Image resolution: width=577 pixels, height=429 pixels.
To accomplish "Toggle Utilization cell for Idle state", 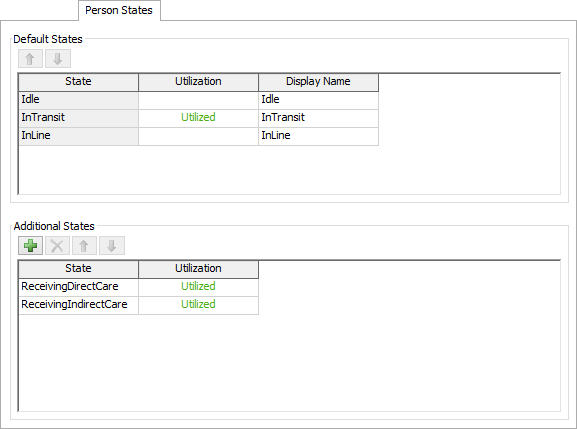I will pos(198,100).
